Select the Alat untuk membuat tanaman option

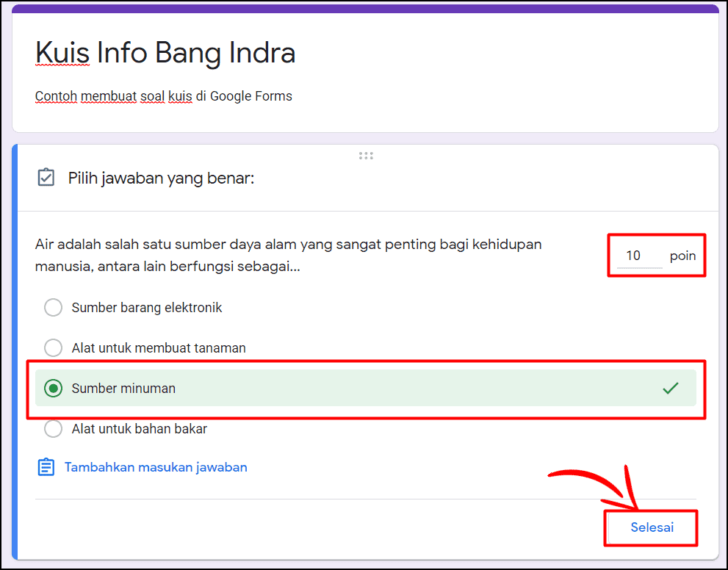[53, 347]
